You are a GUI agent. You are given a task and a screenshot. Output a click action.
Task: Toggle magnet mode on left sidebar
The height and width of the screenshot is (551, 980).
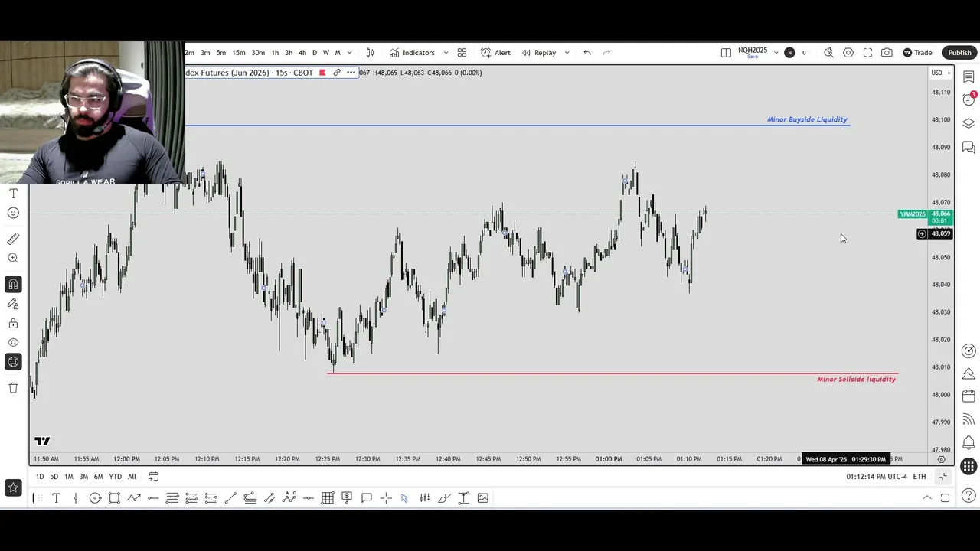click(x=13, y=285)
